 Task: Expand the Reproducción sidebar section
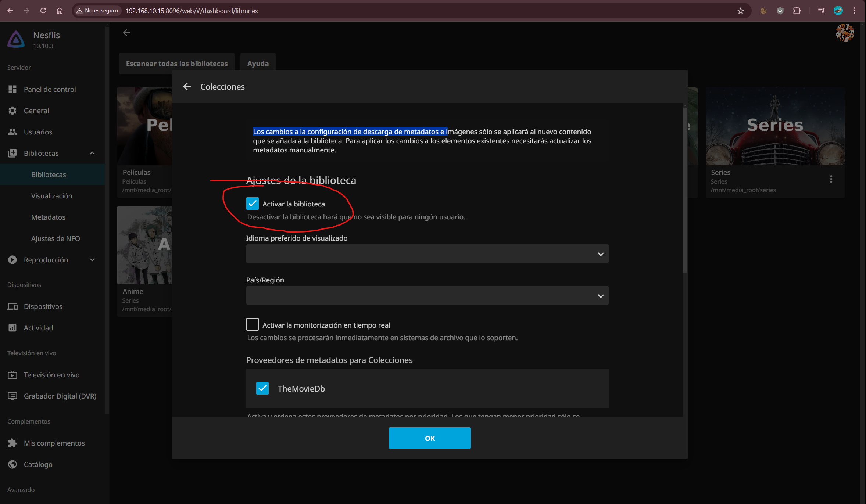tap(92, 260)
